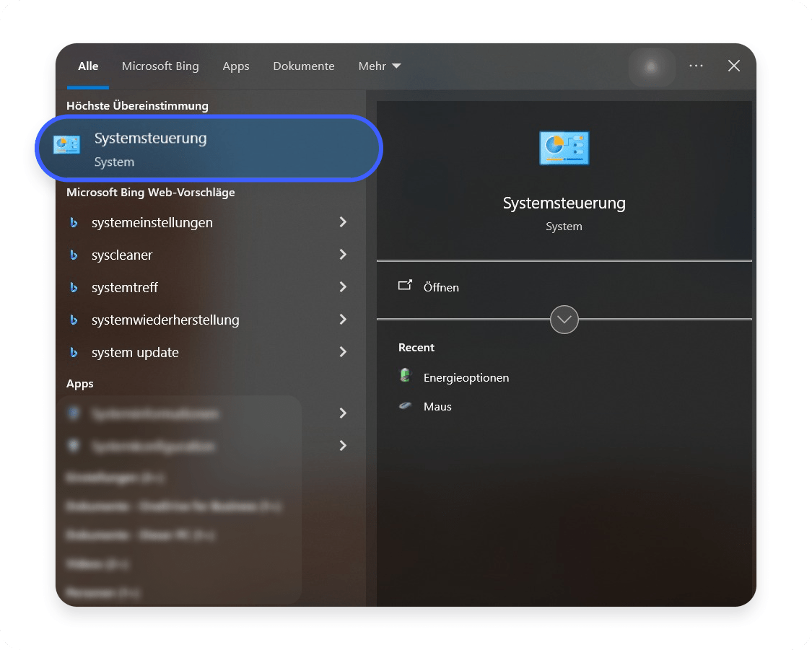Select the Dokumente tab
The image size is (812, 650).
click(x=304, y=66)
